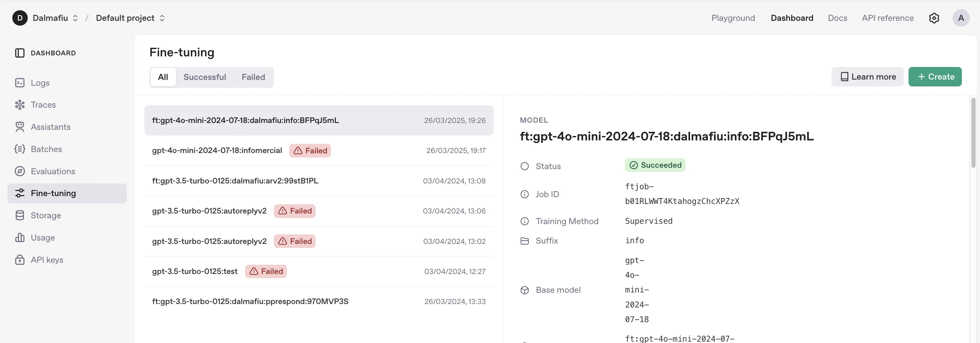Show only Successful fine-tuning jobs
This screenshot has height=343, width=980.
[205, 77]
